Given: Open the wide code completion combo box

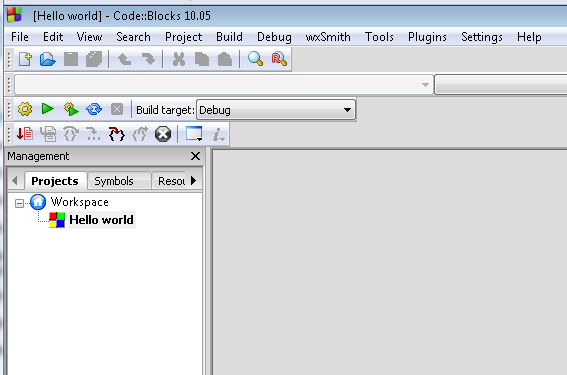Looking at the screenshot, I should pos(223,85).
